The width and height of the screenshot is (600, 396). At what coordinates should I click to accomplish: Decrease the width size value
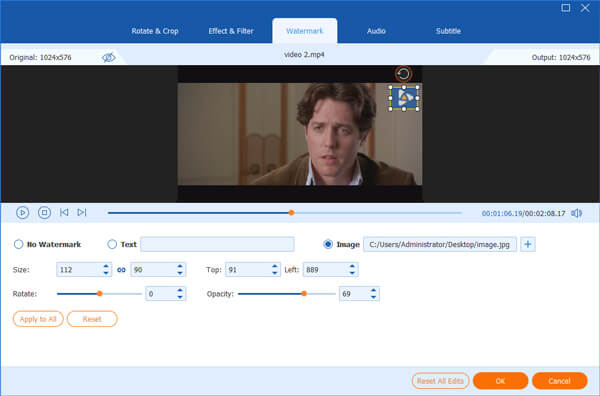tap(106, 273)
